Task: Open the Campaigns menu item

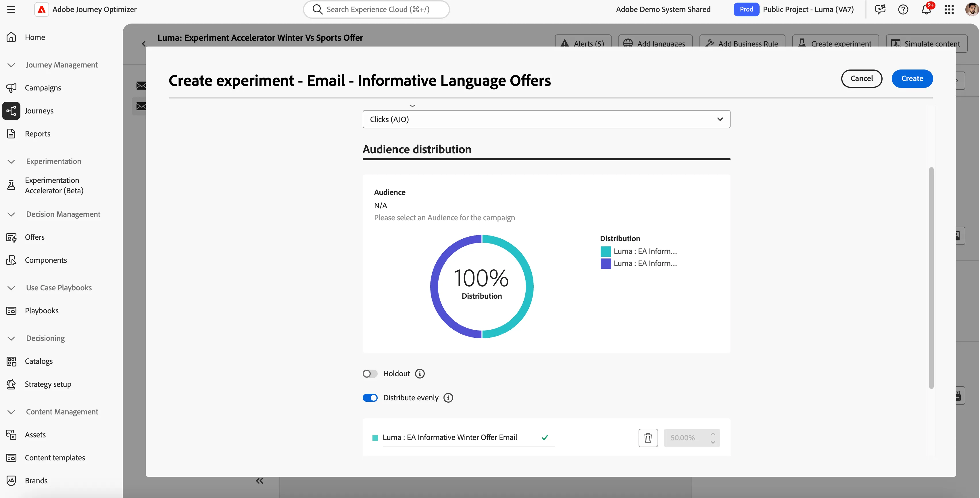Action: [x=43, y=88]
